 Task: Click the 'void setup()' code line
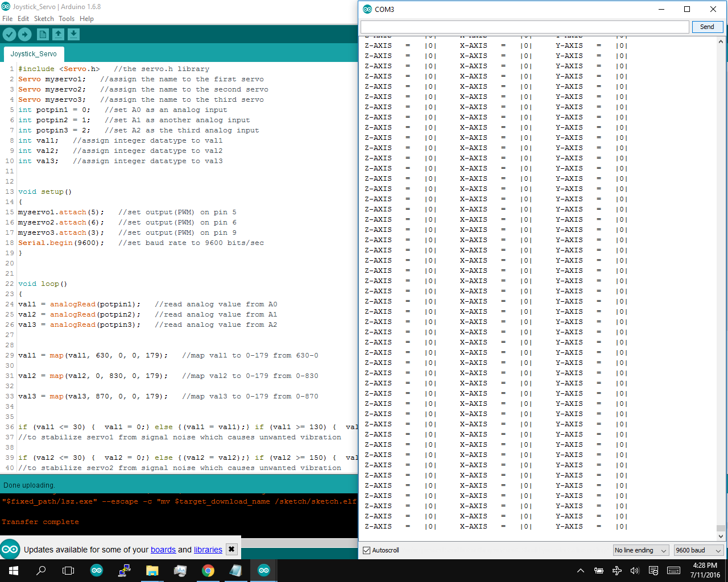(45, 192)
